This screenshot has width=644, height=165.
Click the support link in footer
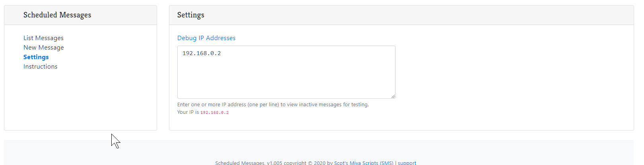tap(407, 163)
